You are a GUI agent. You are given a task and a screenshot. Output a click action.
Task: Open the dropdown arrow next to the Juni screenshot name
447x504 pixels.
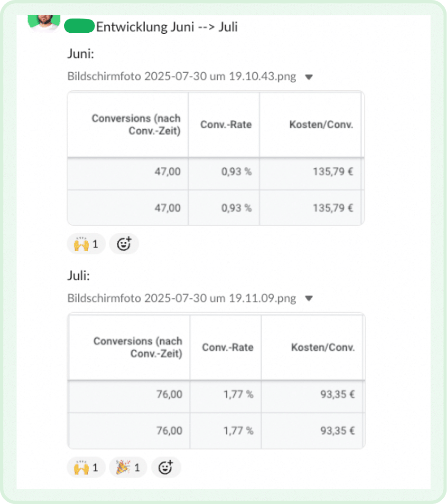point(309,76)
